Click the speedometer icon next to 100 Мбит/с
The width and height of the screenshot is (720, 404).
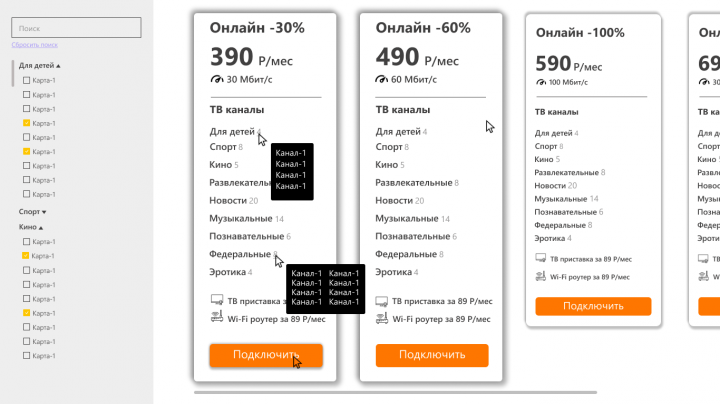[x=541, y=82]
